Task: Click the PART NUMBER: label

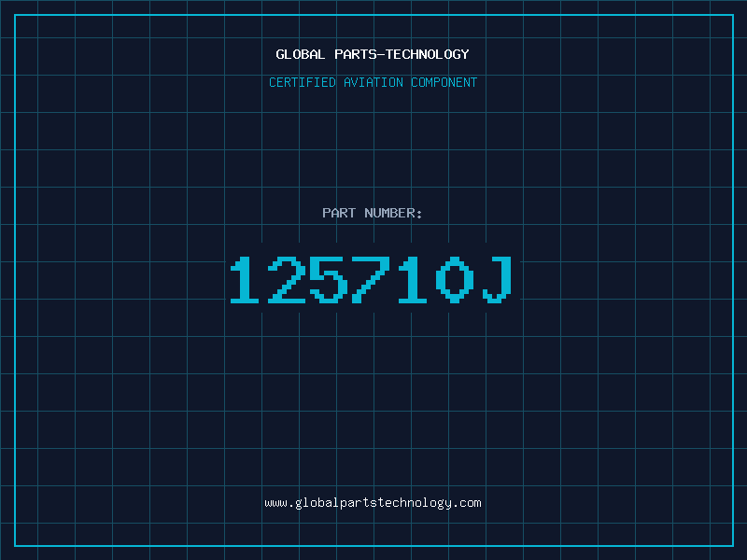Action: (x=373, y=213)
